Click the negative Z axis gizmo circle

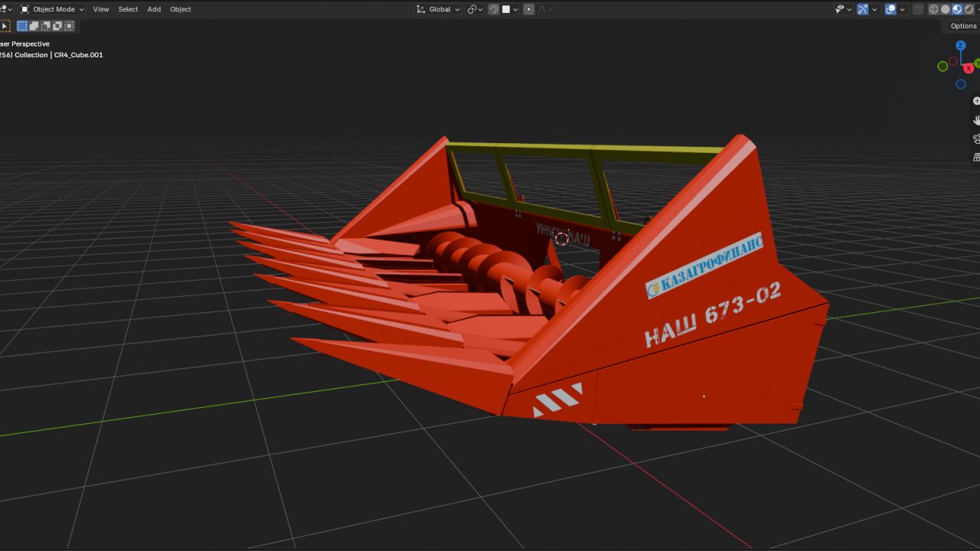pyautogui.click(x=961, y=84)
